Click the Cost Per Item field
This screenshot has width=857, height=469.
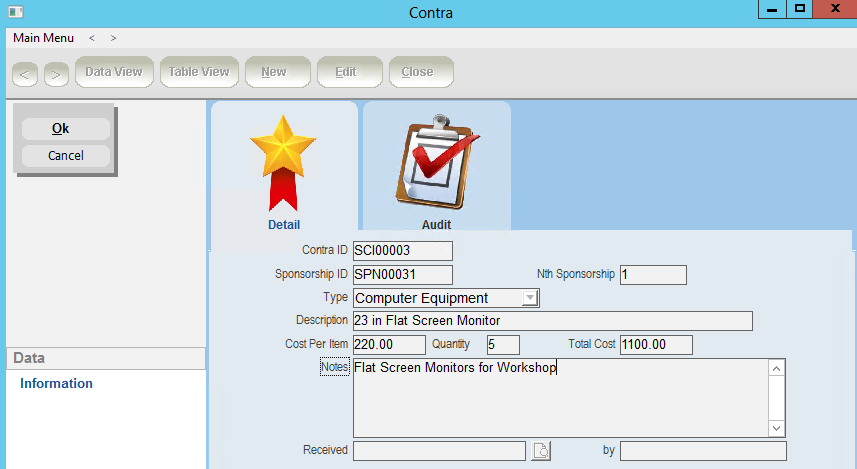pyautogui.click(x=388, y=345)
